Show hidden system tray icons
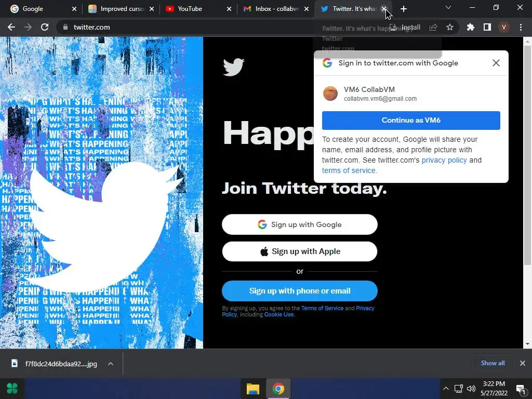Viewport: 532px width, 399px height. point(446,389)
